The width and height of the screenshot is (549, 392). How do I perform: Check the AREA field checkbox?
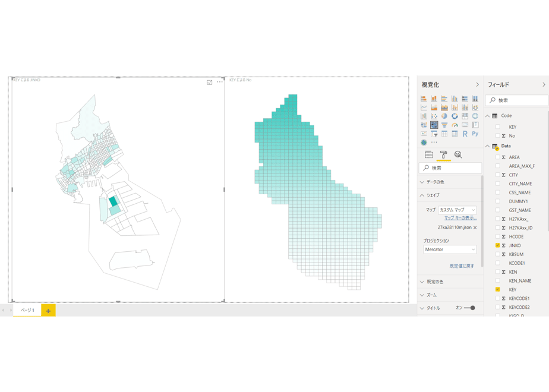[x=497, y=157]
